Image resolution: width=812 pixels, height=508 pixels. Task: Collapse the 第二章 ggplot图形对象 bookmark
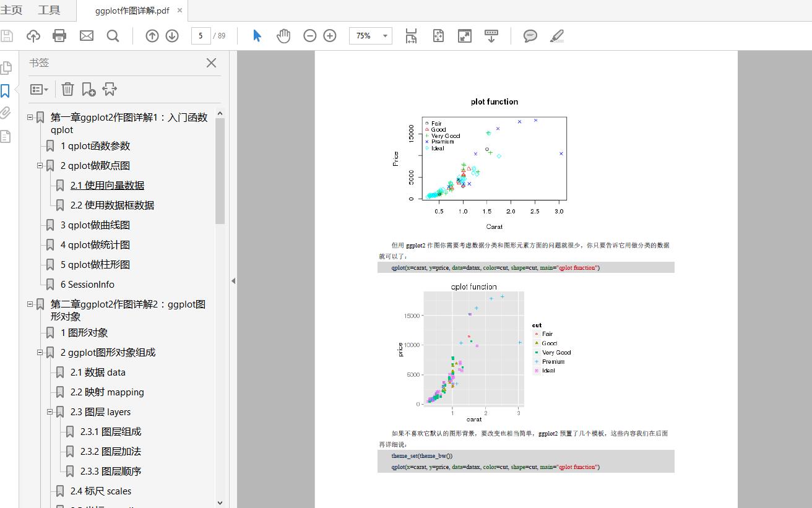[30, 304]
